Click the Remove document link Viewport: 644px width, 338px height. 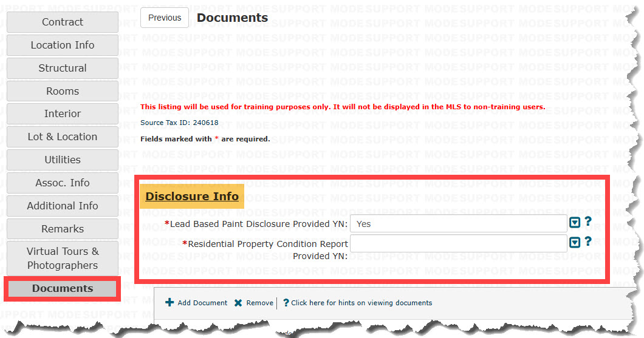(x=259, y=303)
